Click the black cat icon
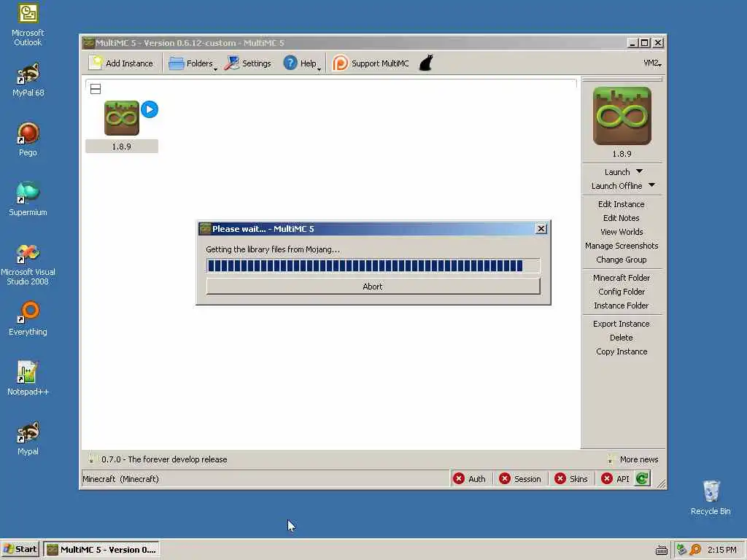Viewport: 747px width, 560px height. (x=426, y=63)
